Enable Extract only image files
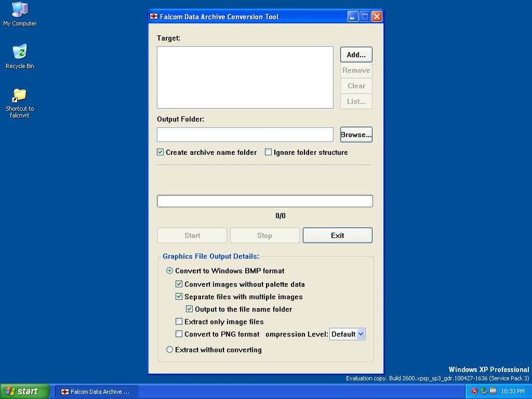 click(179, 322)
